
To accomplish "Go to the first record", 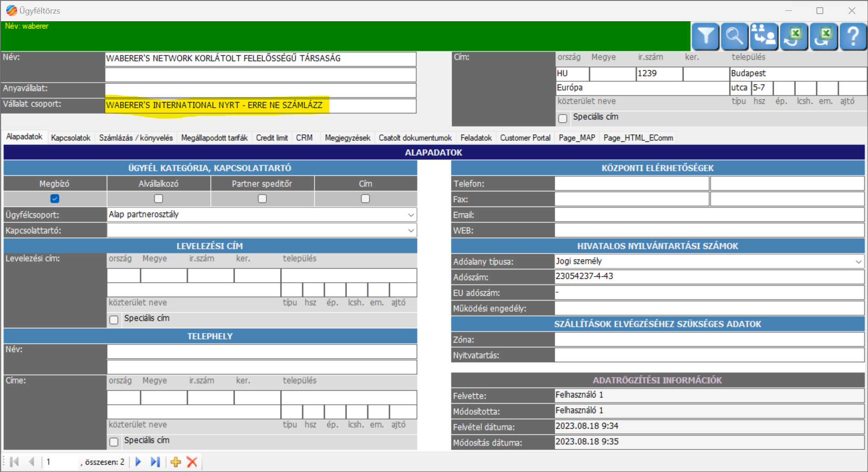I will coord(14,462).
